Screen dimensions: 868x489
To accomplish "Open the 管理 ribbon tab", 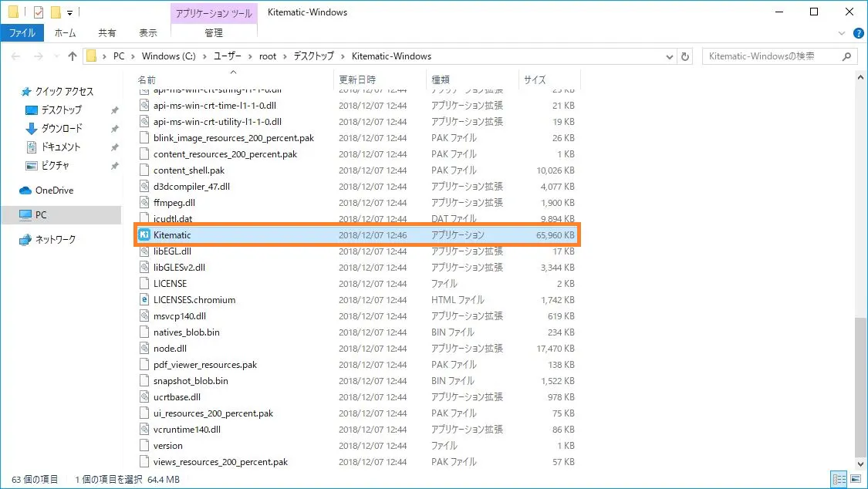I will pyautogui.click(x=214, y=33).
